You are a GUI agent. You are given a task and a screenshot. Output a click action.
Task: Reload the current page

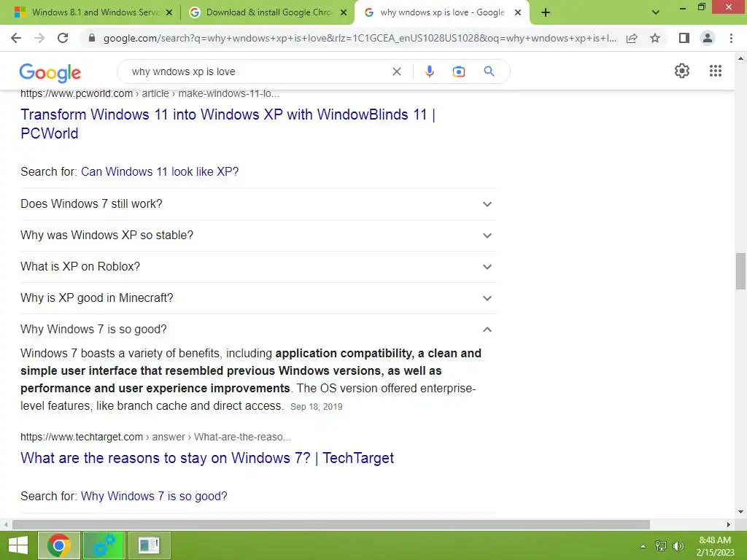pos(63,38)
